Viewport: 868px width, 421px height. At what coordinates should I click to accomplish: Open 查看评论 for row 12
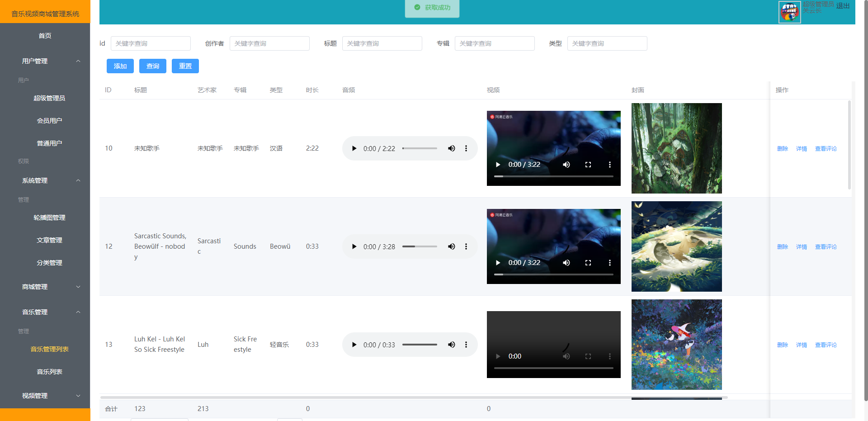click(x=826, y=247)
